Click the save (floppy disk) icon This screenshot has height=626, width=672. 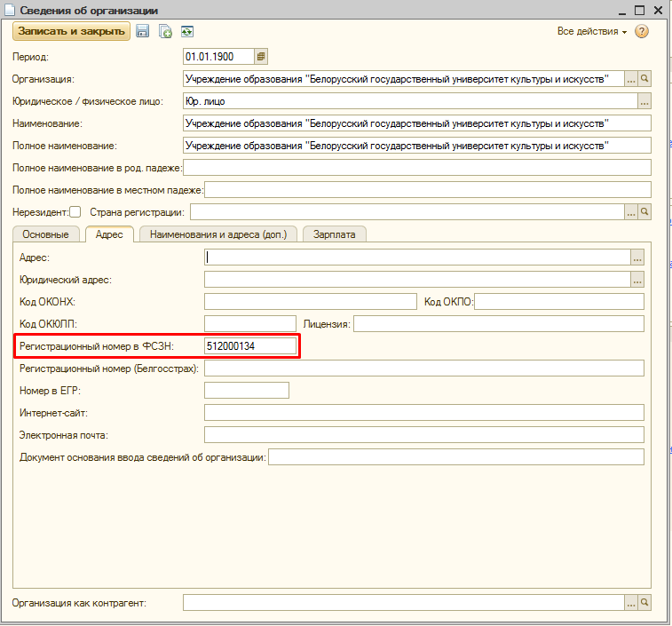[143, 31]
